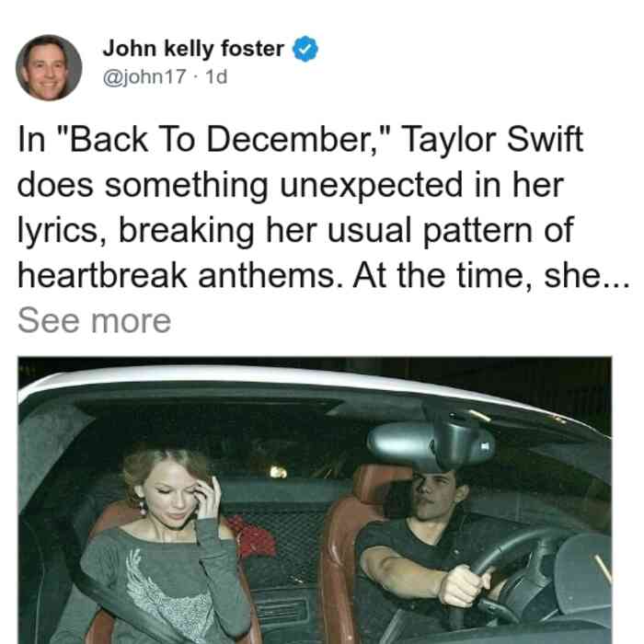644x644 pixels.
Task: Click the blue verified badge
Action: [305, 49]
